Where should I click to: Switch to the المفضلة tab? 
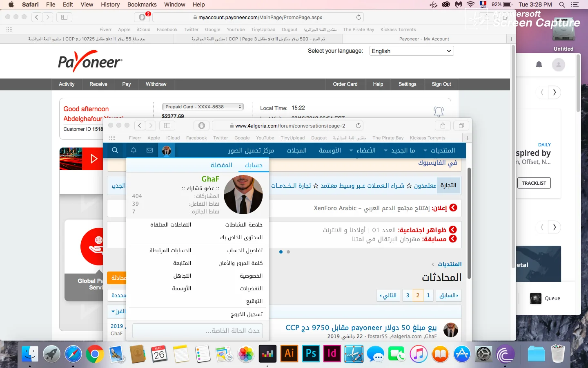pos(221,165)
